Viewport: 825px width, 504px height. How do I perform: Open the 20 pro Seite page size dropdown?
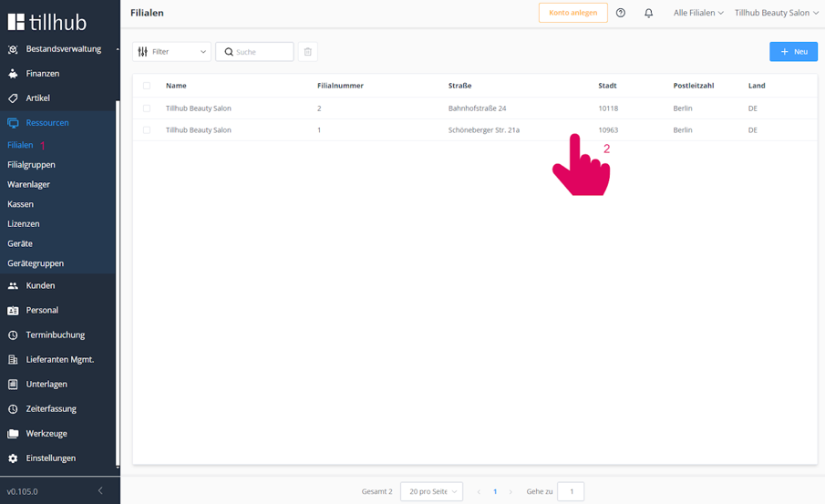431,491
